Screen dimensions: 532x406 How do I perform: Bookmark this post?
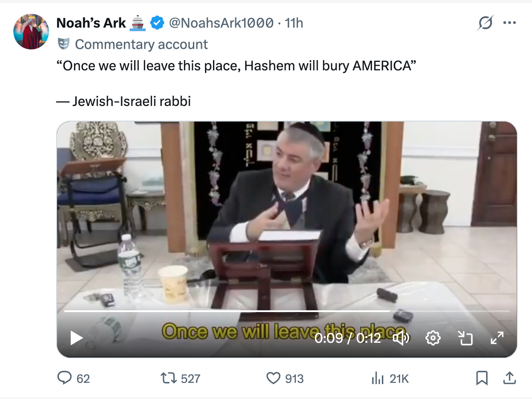click(482, 378)
